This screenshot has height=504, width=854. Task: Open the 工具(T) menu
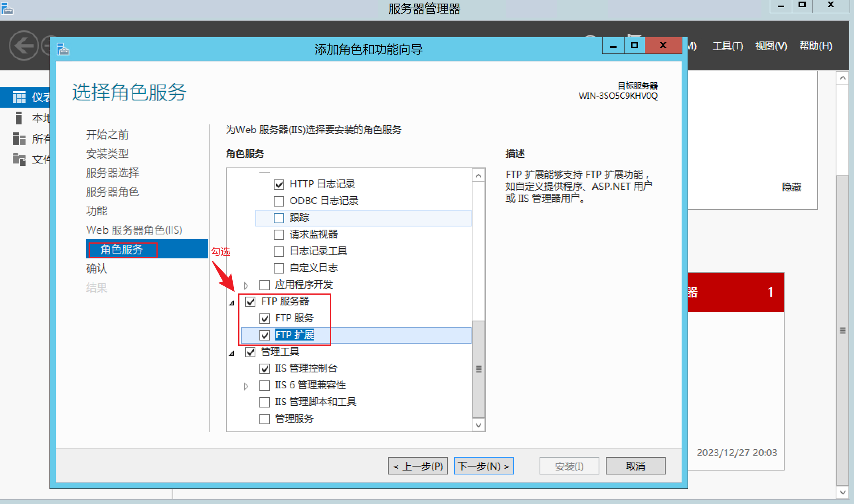[x=727, y=46]
